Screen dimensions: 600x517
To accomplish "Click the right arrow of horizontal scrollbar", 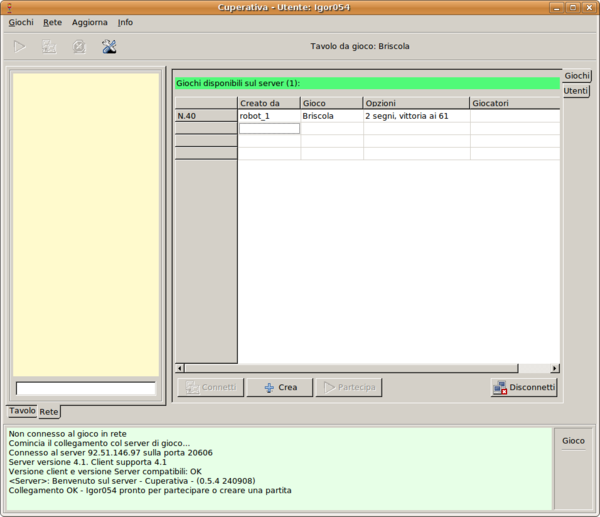I will 555,368.
